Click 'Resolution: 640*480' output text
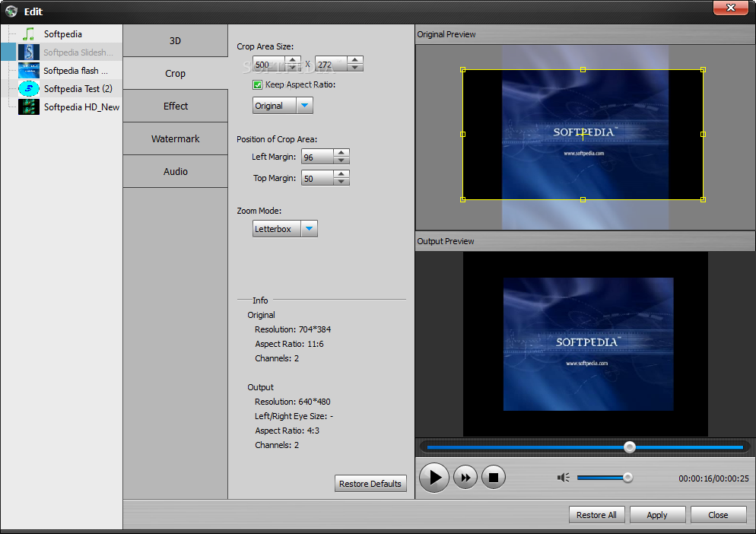Viewport: 756px width, 534px height. click(x=292, y=402)
